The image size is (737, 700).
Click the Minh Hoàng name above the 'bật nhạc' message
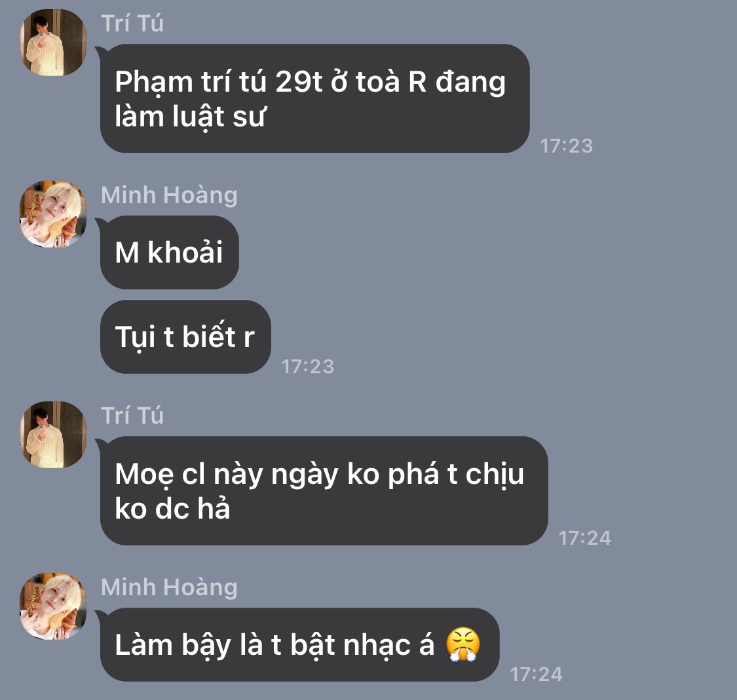[x=169, y=587]
